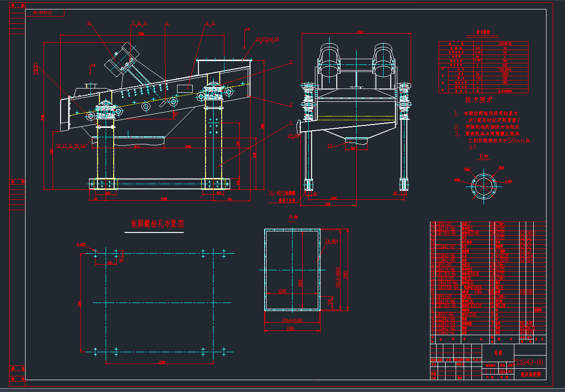Click part callout number 10 above the motor
The image size is (565, 392).
coord(89,23)
